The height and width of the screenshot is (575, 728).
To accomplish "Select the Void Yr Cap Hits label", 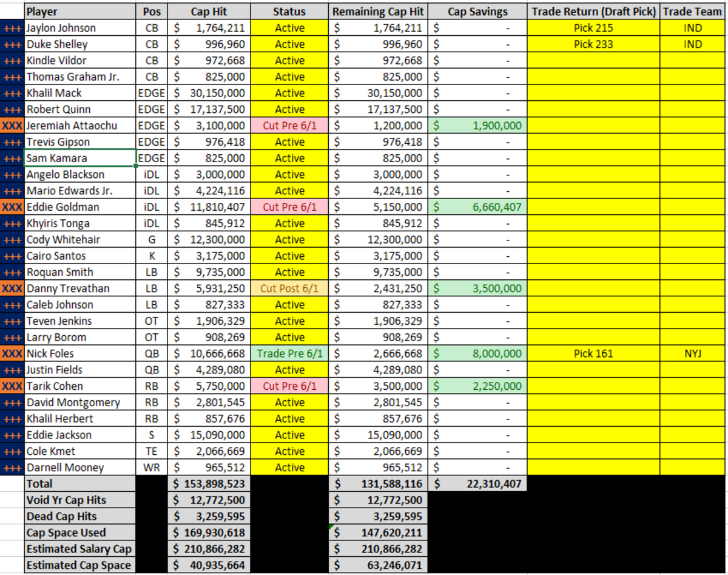I will click(80, 500).
